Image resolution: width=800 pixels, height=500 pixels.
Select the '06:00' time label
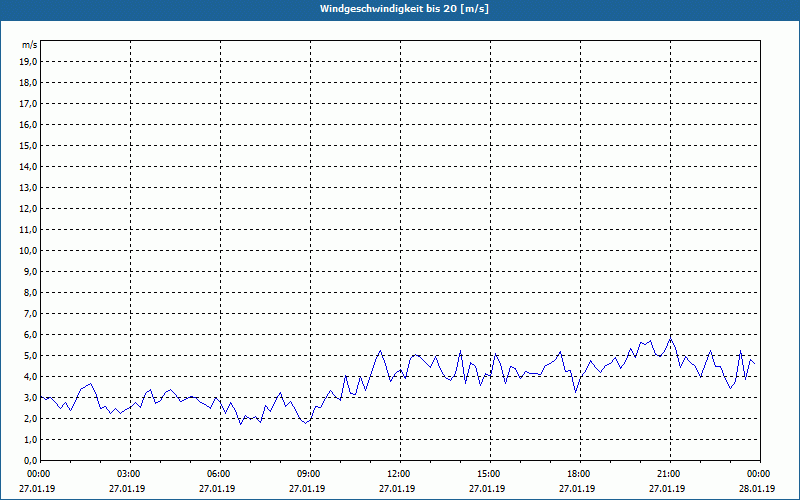pyautogui.click(x=220, y=474)
